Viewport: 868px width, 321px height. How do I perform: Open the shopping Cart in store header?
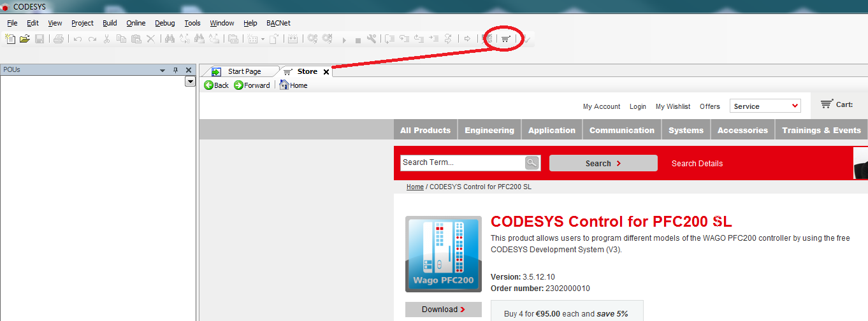coord(836,104)
